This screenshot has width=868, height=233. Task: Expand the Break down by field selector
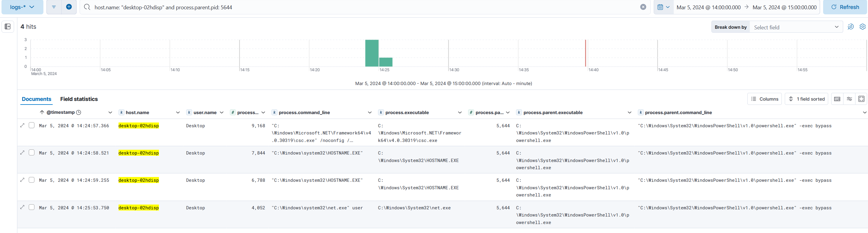[796, 27]
